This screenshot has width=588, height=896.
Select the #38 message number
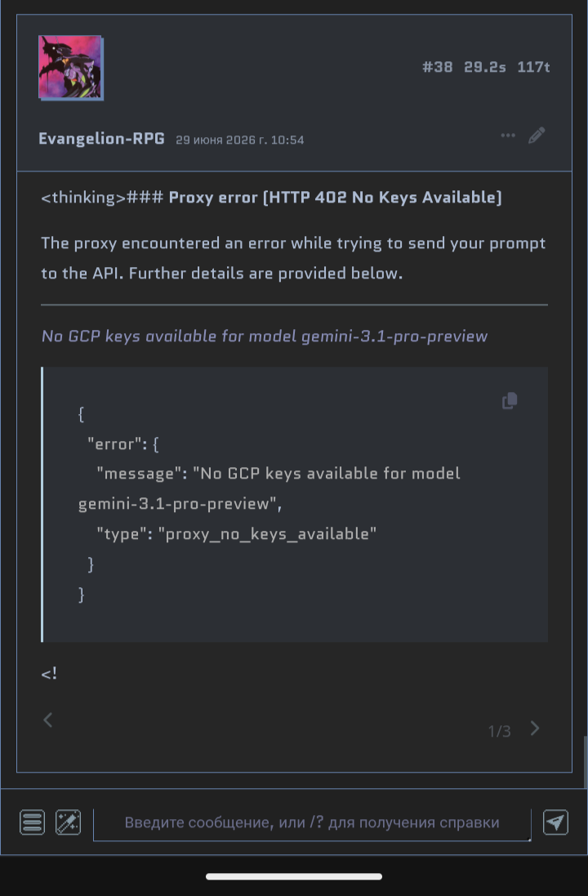[x=438, y=68]
